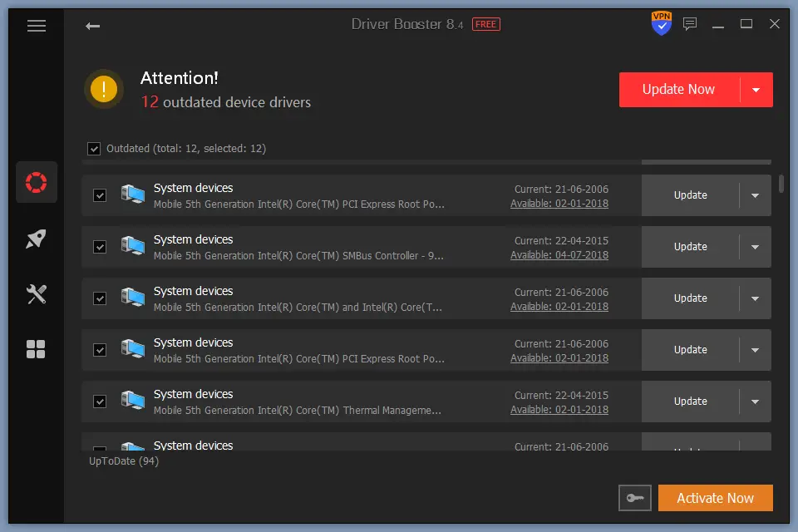Click 'Current: 22-04-2015' in Thermal Management row

click(561, 396)
